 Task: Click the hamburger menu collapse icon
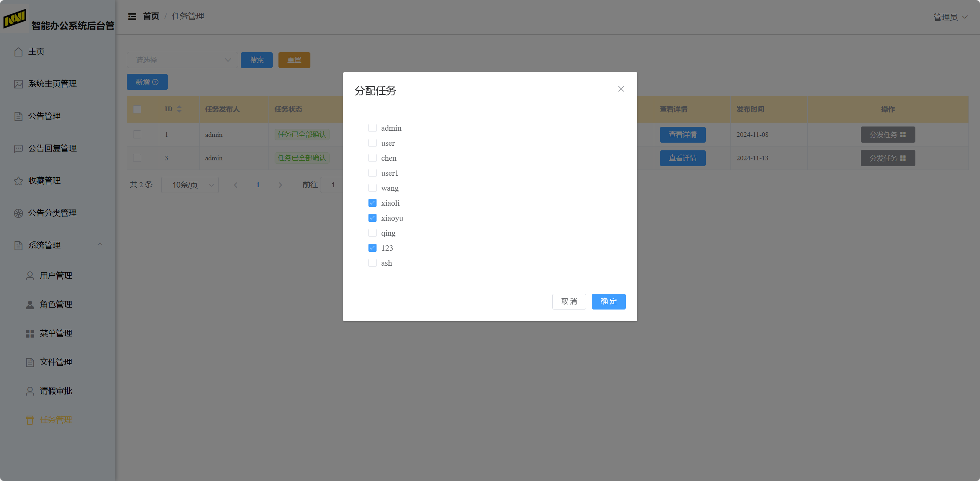(132, 16)
